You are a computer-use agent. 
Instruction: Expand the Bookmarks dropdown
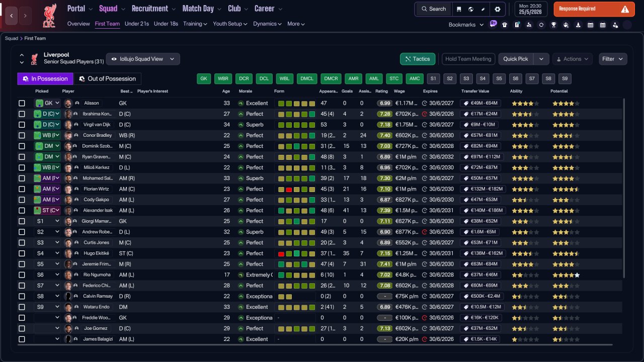click(x=466, y=25)
